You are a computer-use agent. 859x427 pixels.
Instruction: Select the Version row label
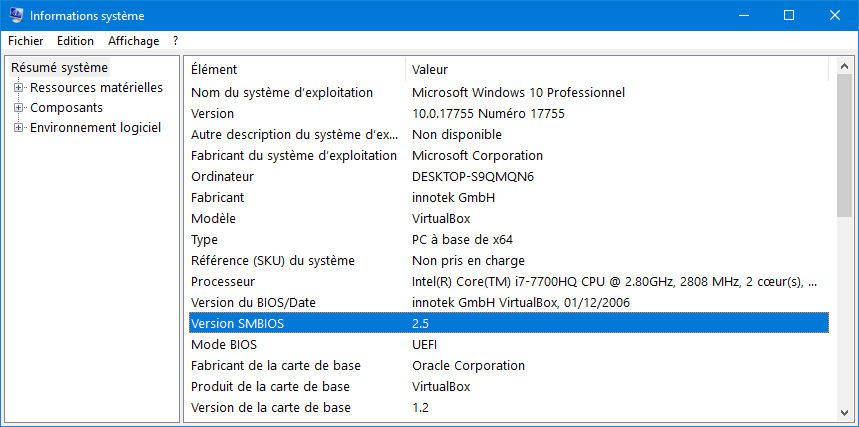click(212, 114)
